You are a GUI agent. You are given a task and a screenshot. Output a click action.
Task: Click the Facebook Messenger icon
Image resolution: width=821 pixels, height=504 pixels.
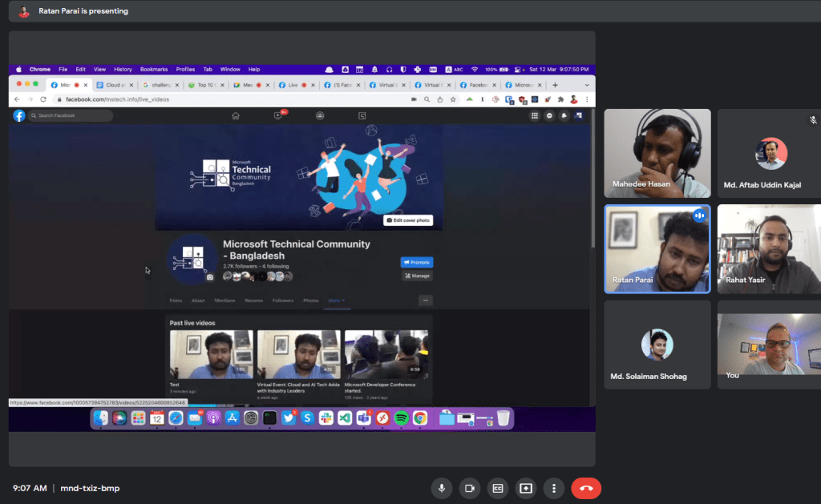549,115
